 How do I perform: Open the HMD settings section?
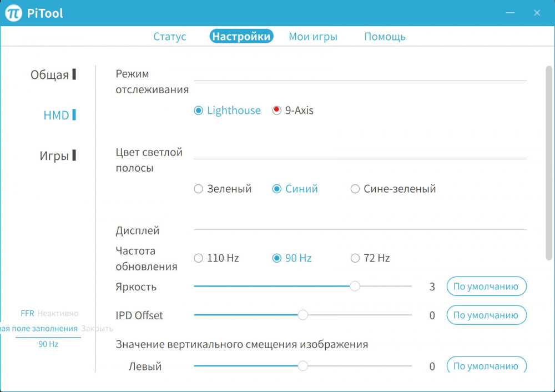coord(56,115)
